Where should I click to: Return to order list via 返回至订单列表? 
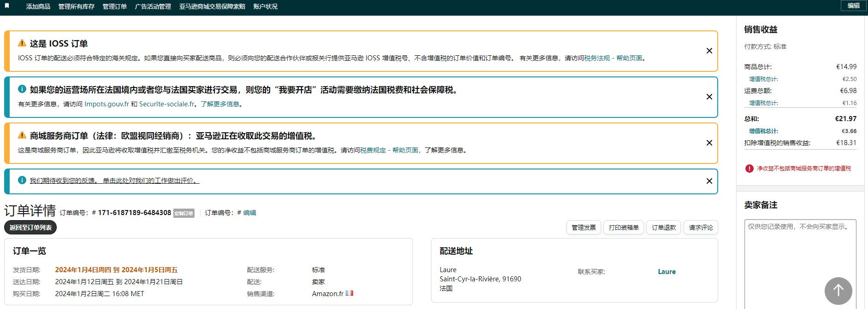click(30, 227)
